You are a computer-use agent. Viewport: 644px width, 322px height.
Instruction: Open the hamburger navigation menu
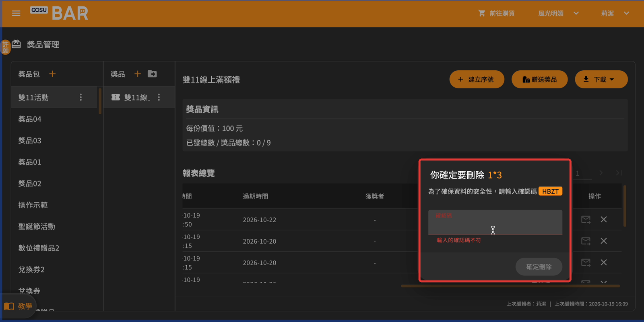click(16, 13)
